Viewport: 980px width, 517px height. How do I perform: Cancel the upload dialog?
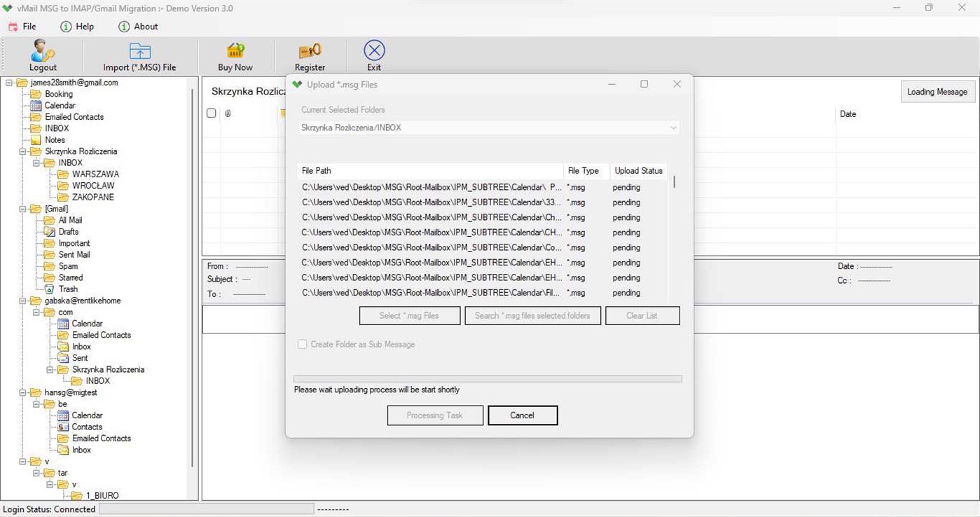tap(523, 415)
